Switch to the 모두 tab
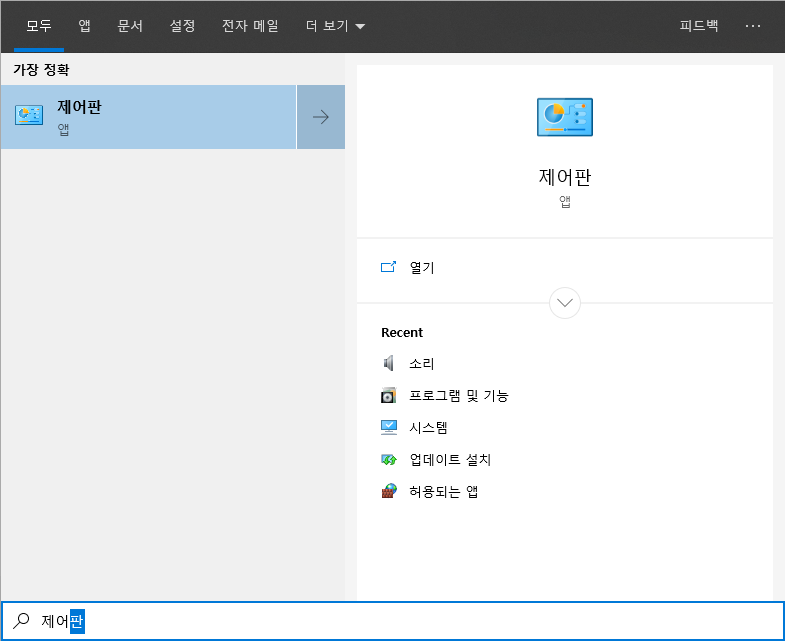 39,26
